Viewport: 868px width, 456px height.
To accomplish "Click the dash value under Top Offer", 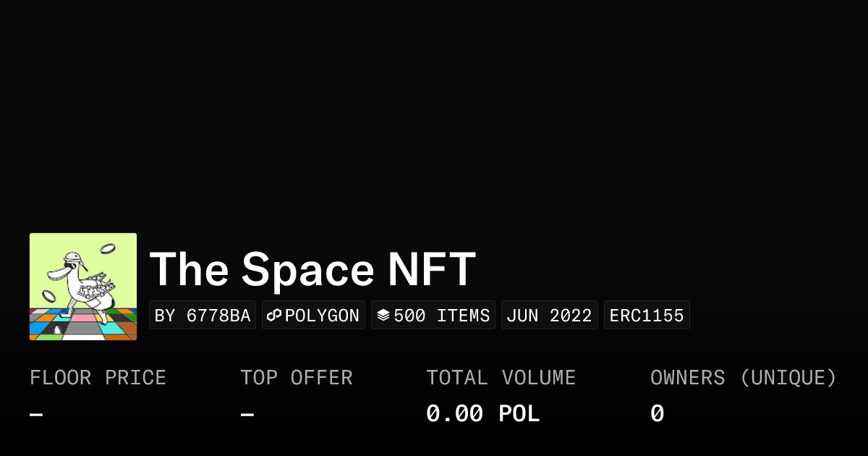I will (247, 415).
